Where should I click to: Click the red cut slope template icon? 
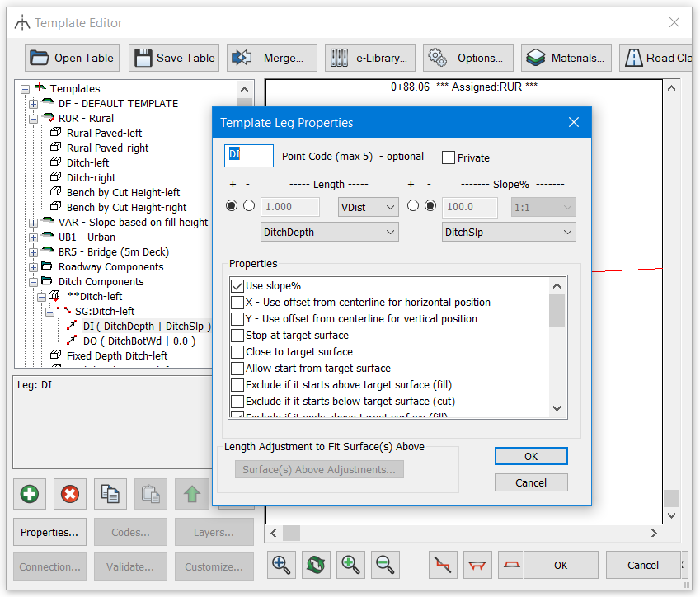443,565
